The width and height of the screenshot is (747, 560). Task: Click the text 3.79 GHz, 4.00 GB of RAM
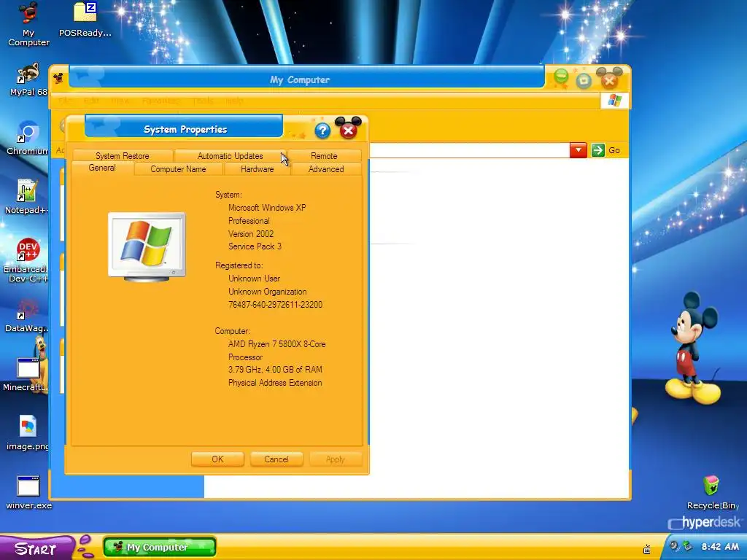pos(275,370)
